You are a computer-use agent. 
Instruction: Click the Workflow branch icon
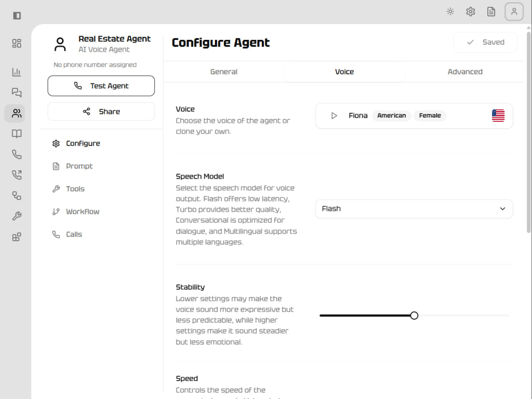[56, 212]
